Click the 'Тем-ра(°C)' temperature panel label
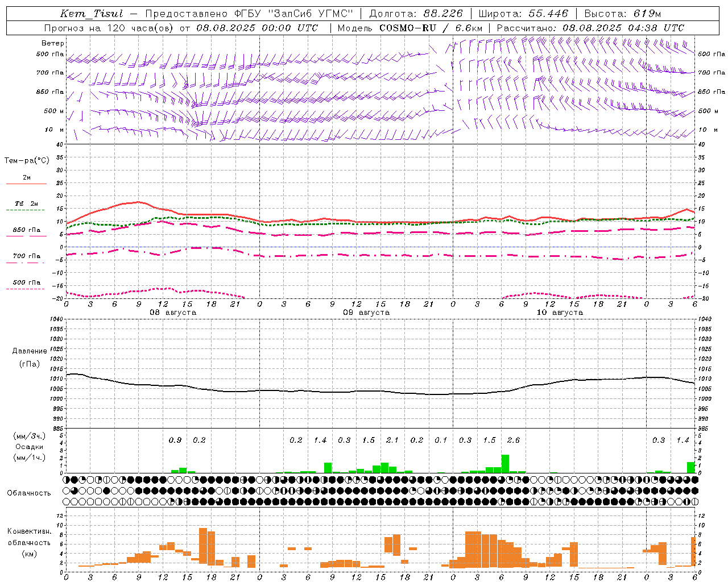This screenshot has height=582, width=728. [27, 161]
